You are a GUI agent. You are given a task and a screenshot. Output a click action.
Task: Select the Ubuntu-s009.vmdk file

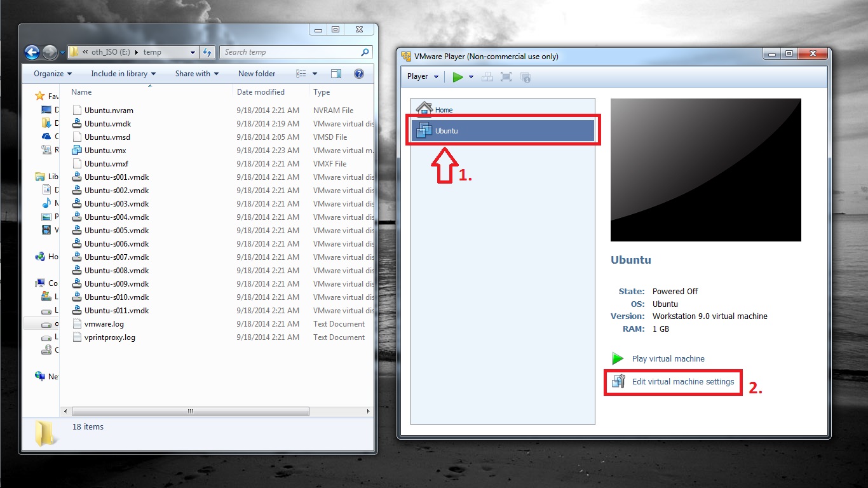coord(116,283)
